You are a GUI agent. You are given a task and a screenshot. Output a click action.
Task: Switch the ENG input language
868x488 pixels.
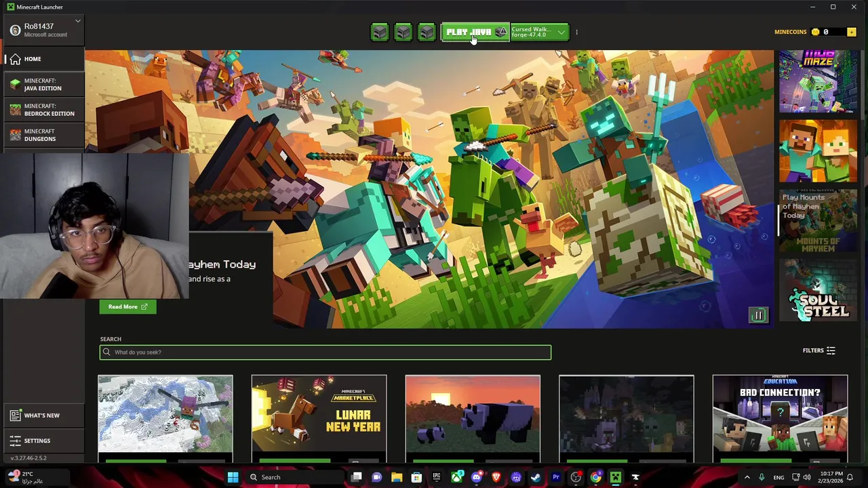coord(778,477)
